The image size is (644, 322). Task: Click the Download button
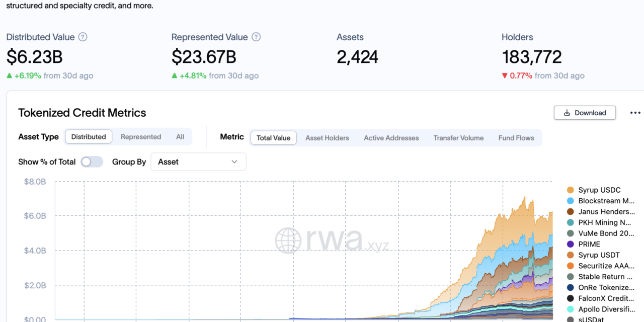tap(585, 113)
